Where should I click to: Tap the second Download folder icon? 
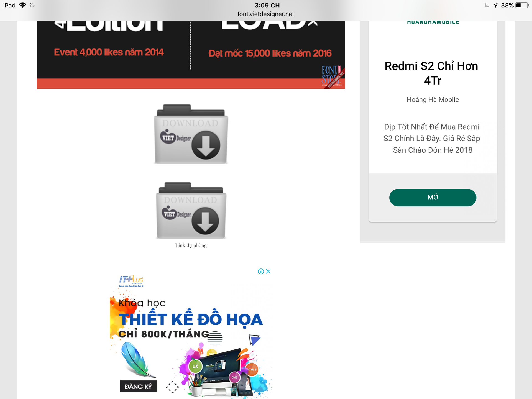point(191,211)
